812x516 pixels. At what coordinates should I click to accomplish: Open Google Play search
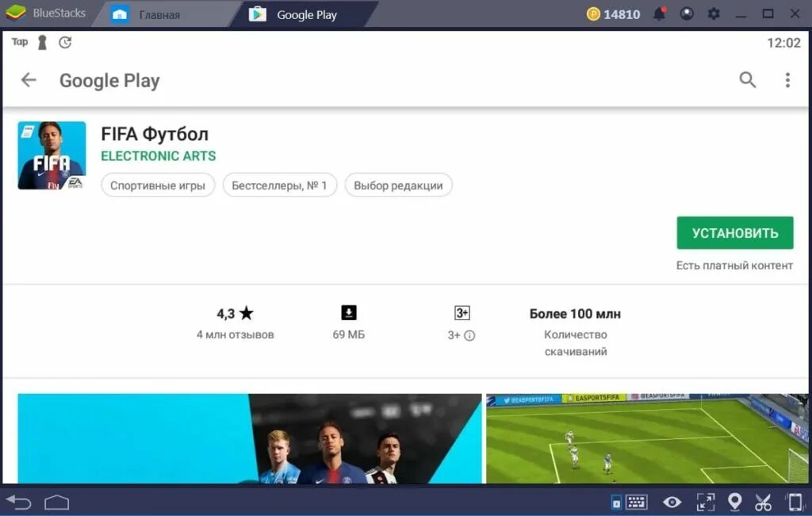747,80
